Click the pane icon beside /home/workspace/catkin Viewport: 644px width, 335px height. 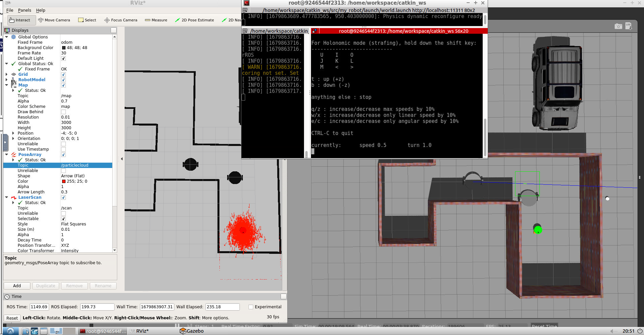pyautogui.click(x=245, y=31)
